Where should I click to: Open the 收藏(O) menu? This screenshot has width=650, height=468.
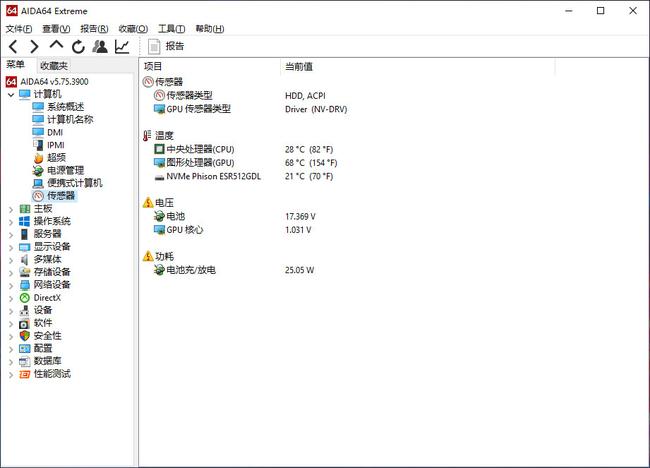click(133, 29)
